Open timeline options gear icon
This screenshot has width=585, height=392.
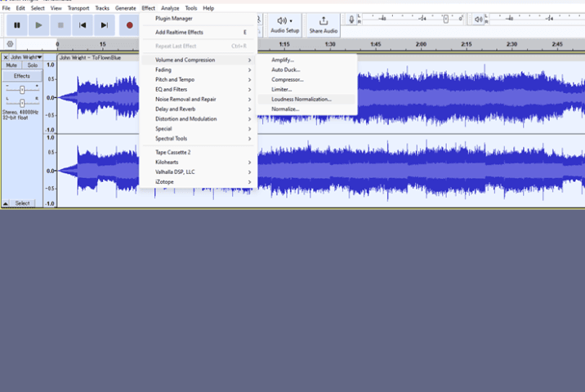[10, 44]
